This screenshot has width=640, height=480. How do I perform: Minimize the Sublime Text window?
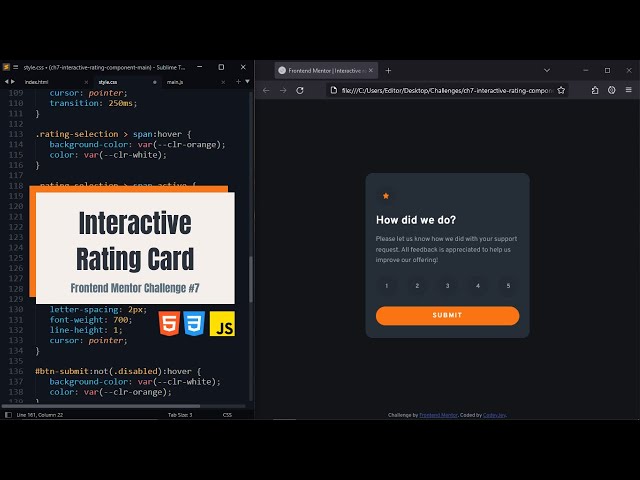200,67
